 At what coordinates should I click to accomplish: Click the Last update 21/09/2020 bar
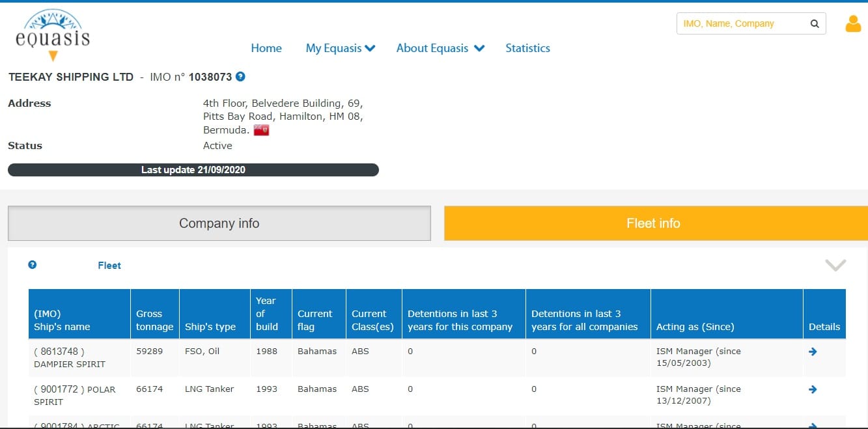(193, 170)
